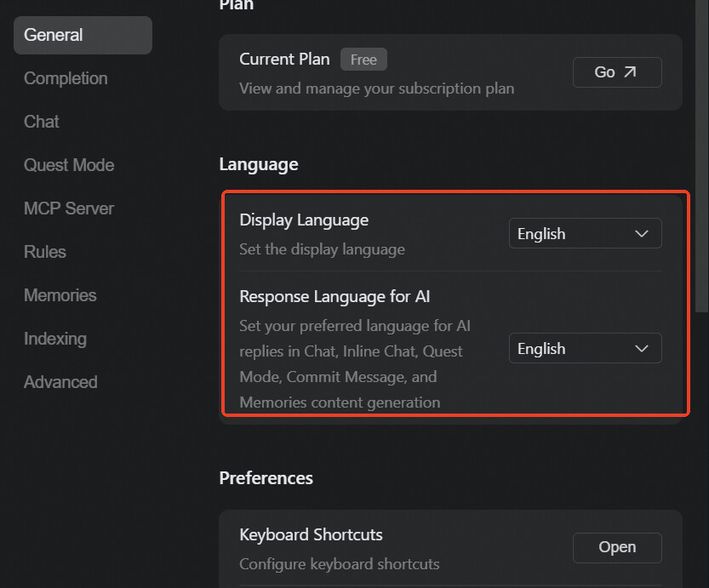Image resolution: width=709 pixels, height=588 pixels.
Task: Click the Response Language for AI heading
Action: [x=334, y=297]
